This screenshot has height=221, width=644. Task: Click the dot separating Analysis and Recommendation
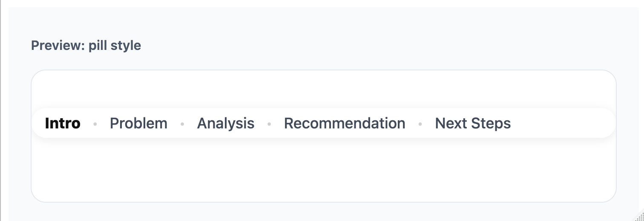pyautogui.click(x=269, y=124)
